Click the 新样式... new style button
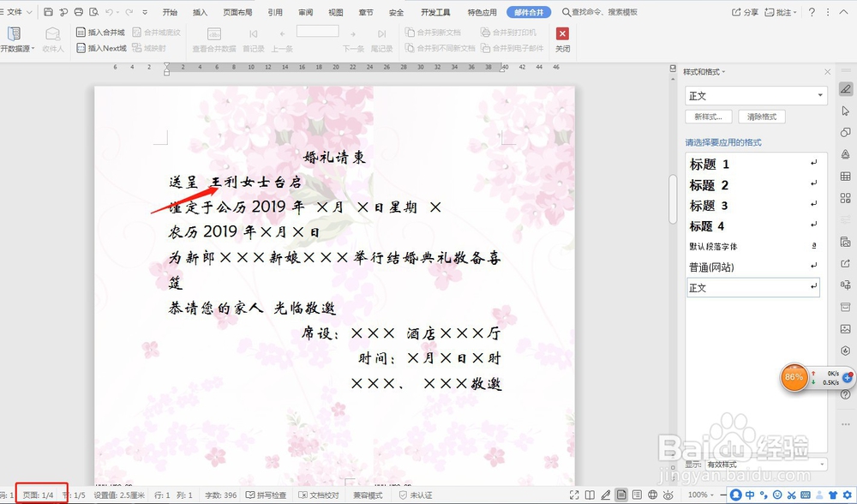This screenshot has height=504, width=857. click(709, 117)
